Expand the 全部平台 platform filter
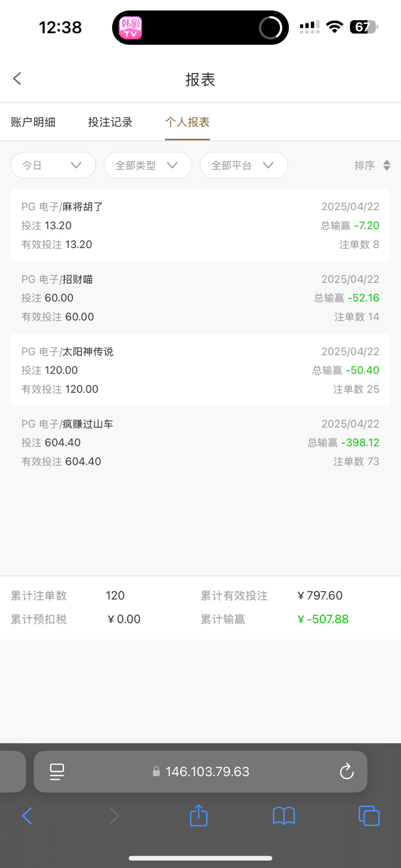Image resolution: width=401 pixels, height=868 pixels. [x=244, y=165]
